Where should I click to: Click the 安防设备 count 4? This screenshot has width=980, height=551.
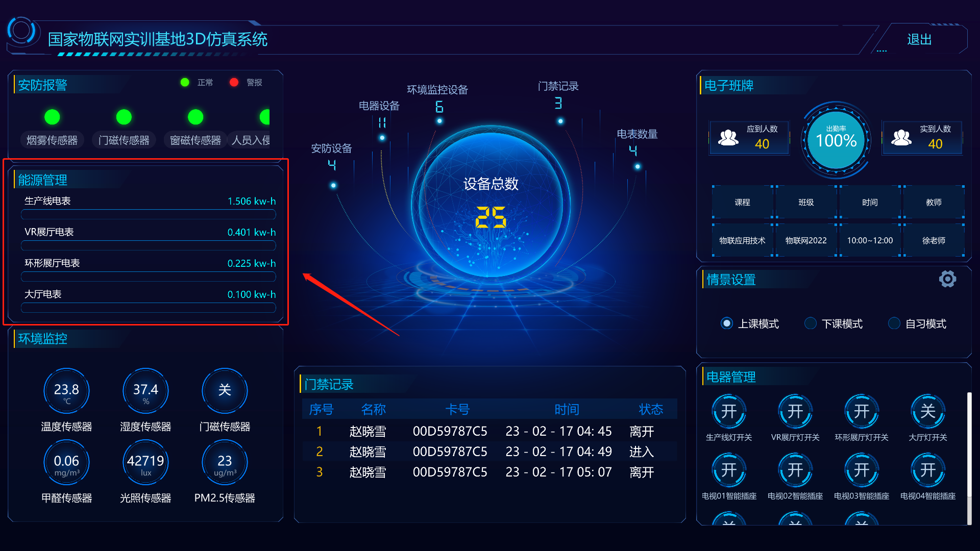332,165
